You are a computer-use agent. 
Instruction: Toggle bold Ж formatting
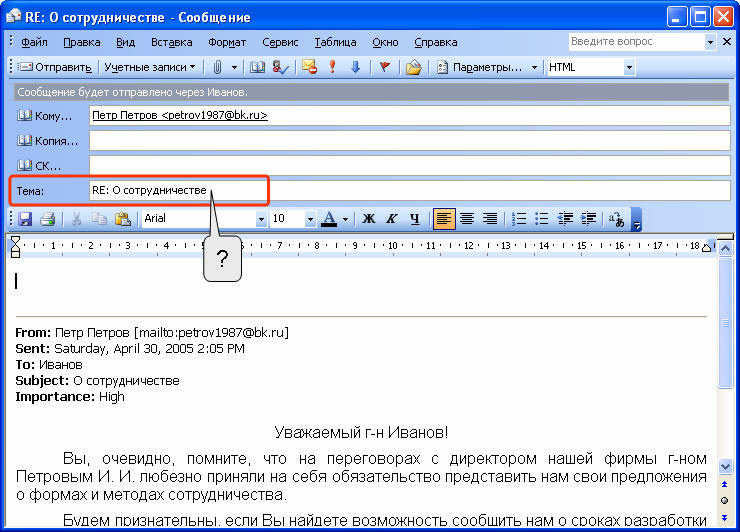pos(369,219)
